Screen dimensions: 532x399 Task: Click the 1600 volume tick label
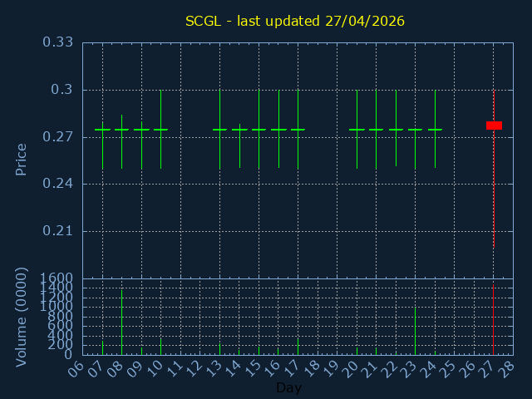[x=58, y=278]
